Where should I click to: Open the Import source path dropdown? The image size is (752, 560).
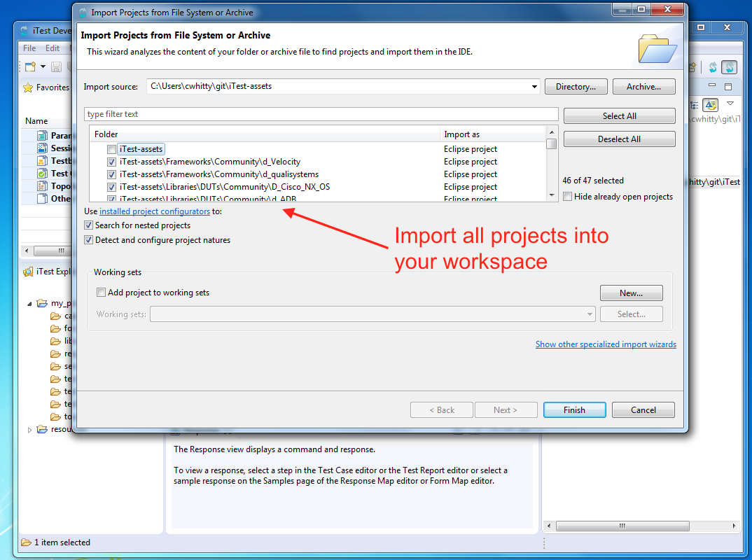[x=534, y=87]
